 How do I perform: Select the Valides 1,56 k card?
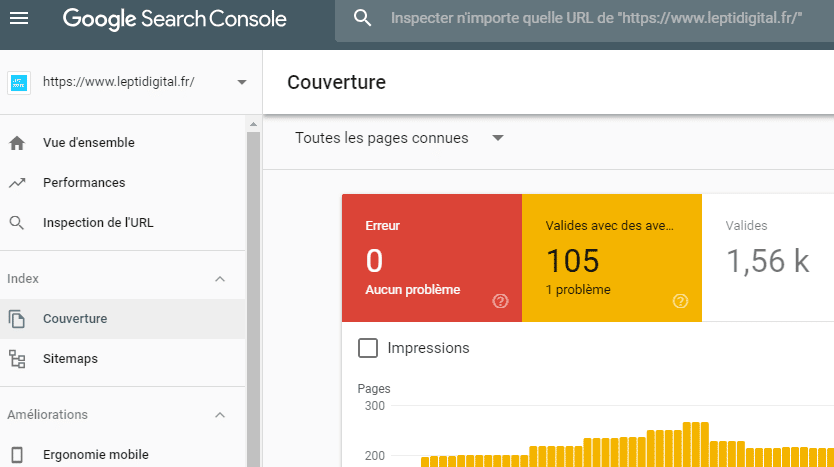coord(768,258)
